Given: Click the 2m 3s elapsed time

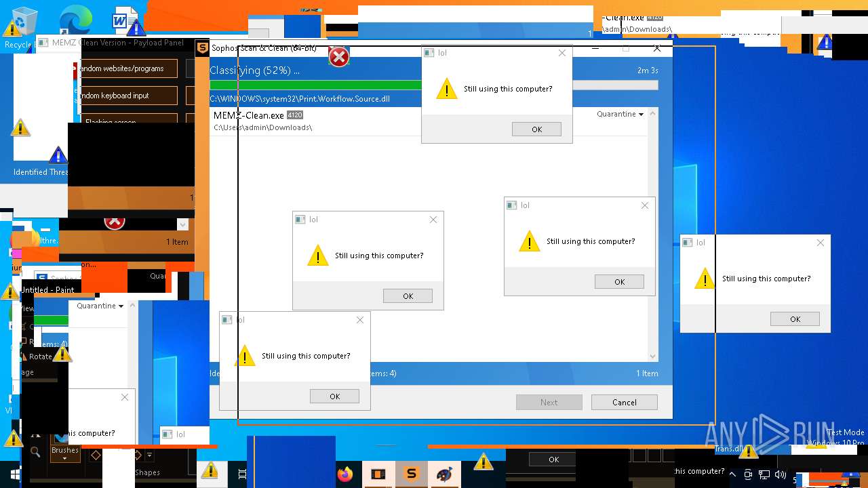Looking at the screenshot, I should tap(648, 70).
